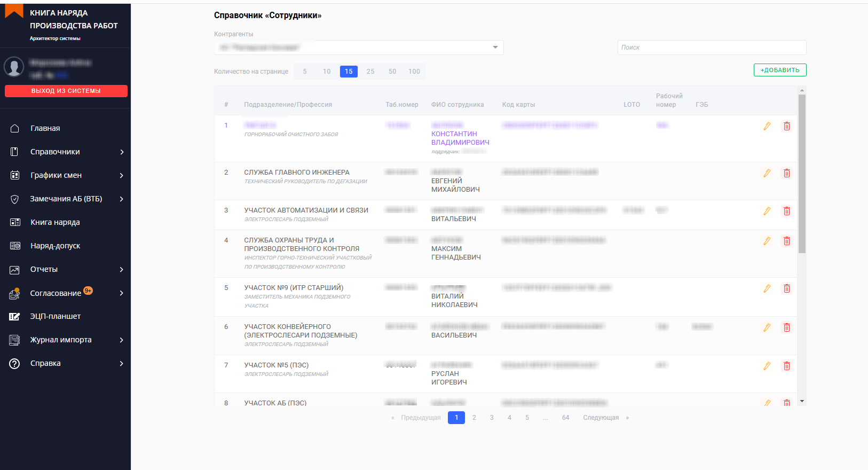The width and height of the screenshot is (868, 470).
Task: Open ЭЦП-планшет via its sidebar icon
Action: pos(15,317)
